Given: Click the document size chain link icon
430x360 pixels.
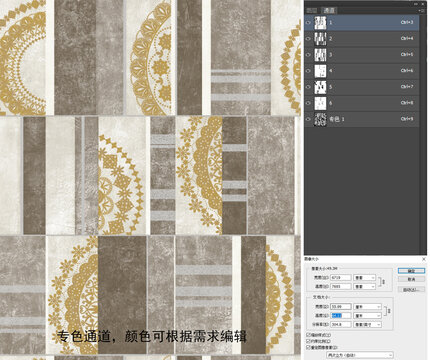Looking at the screenshot, I should pos(389,311).
